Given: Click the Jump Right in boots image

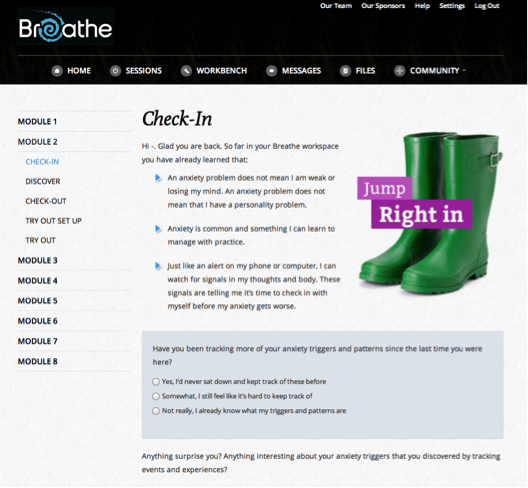Looking at the screenshot, I should tap(430, 214).
